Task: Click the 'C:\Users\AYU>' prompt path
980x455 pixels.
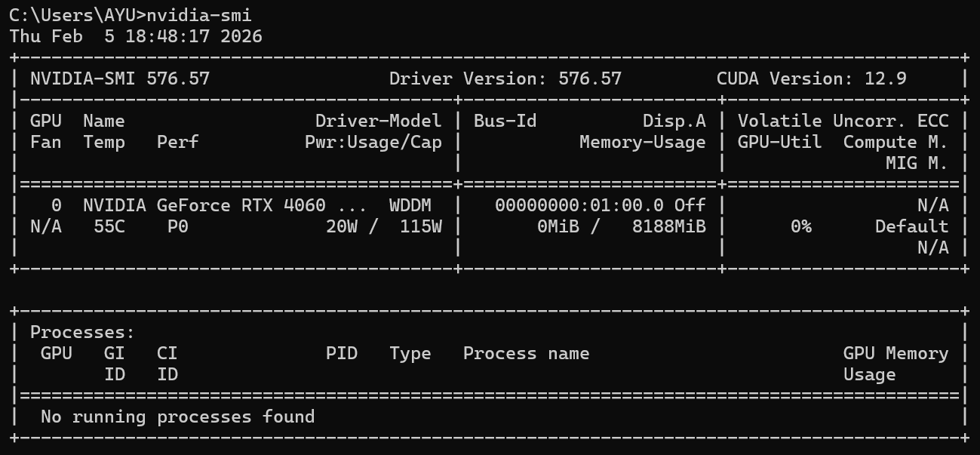Action: (x=78, y=14)
